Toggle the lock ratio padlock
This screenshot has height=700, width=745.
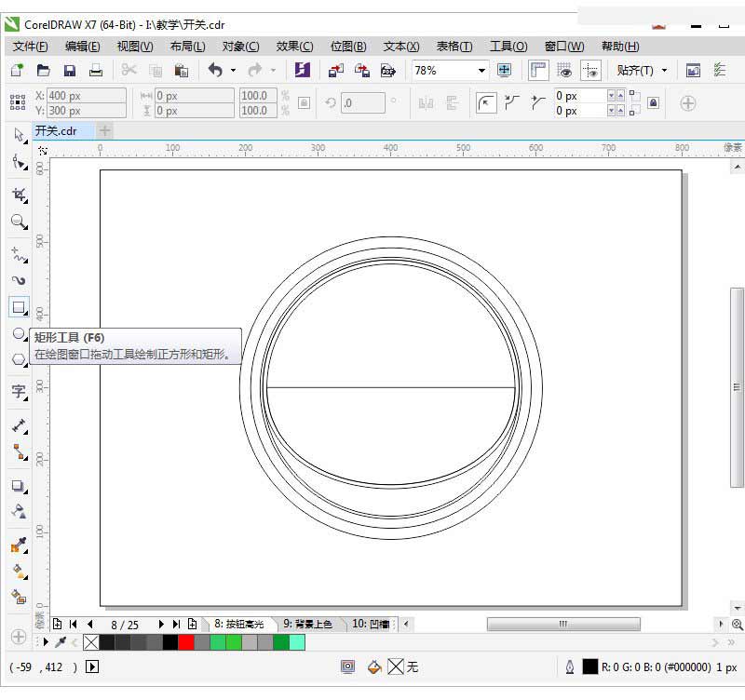tap(305, 102)
